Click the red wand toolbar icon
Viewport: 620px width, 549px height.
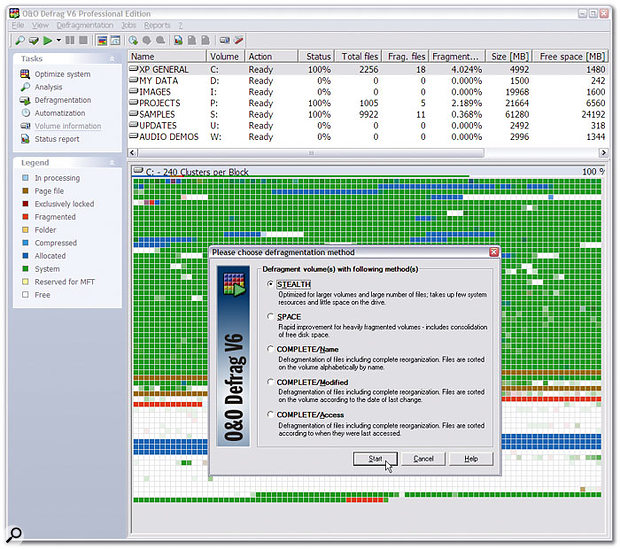[238, 40]
